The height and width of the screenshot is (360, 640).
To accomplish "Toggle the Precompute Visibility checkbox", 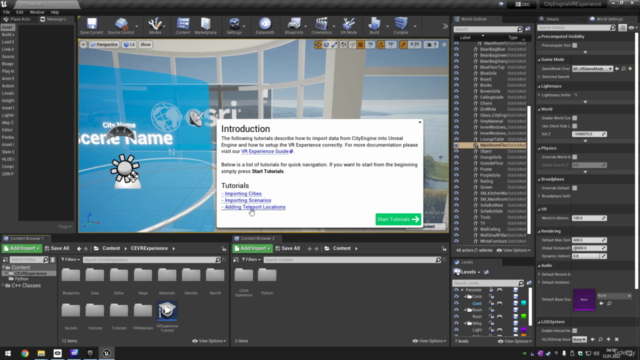I will pos(575,45).
